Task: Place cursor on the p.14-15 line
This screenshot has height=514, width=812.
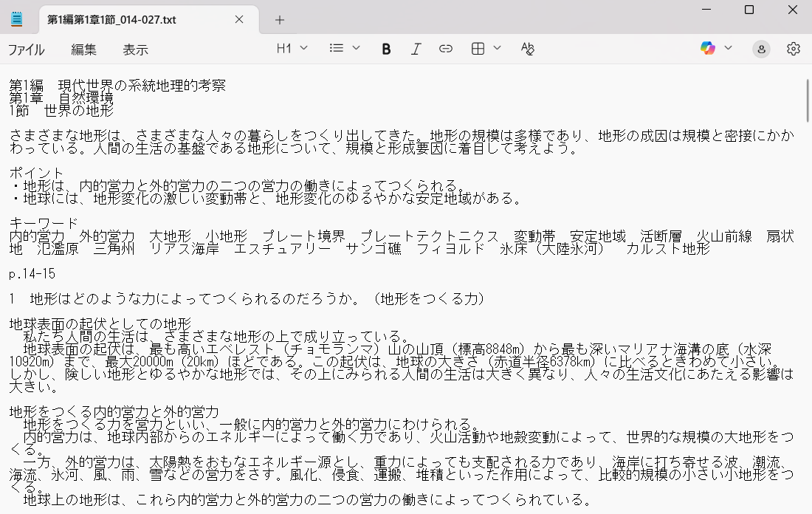Action: click(x=32, y=274)
